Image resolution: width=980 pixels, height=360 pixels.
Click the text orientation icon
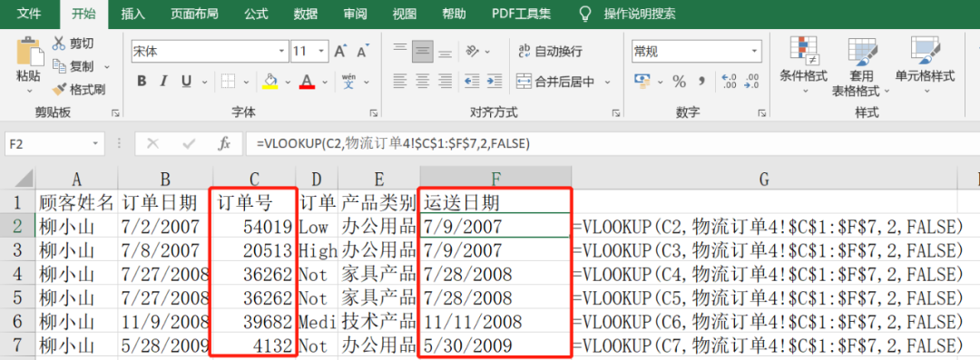[473, 51]
